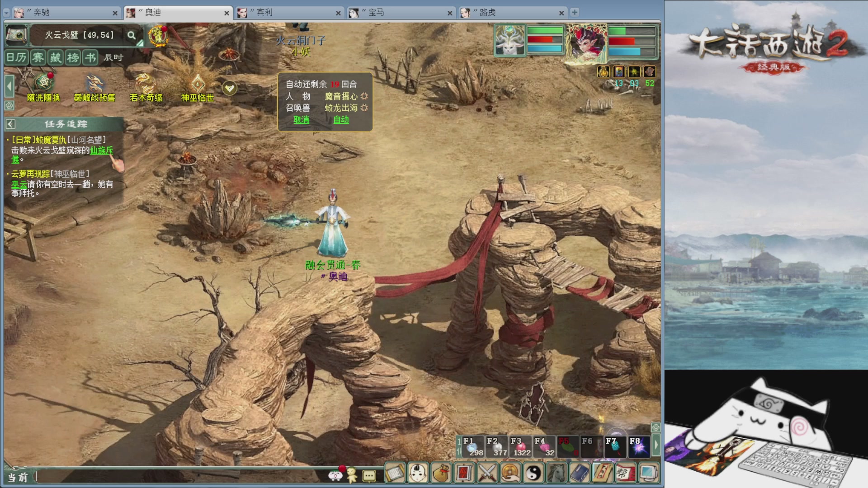Click the white deer pet portrait
The width and height of the screenshot is (868, 488).
(510, 41)
